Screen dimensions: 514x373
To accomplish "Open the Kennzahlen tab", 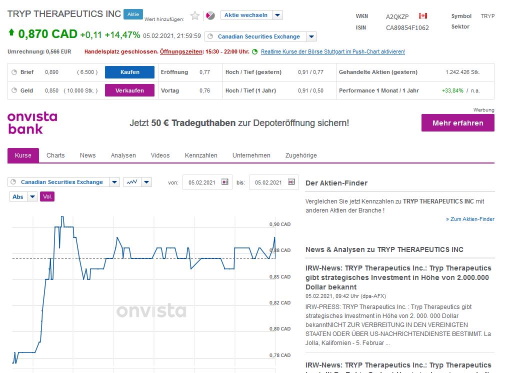I will (201, 155).
